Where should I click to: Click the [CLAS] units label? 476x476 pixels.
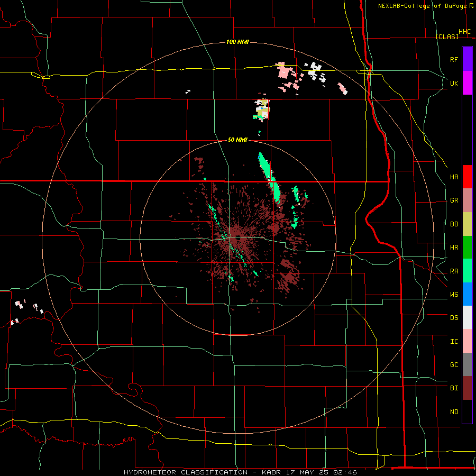pyautogui.click(x=447, y=36)
